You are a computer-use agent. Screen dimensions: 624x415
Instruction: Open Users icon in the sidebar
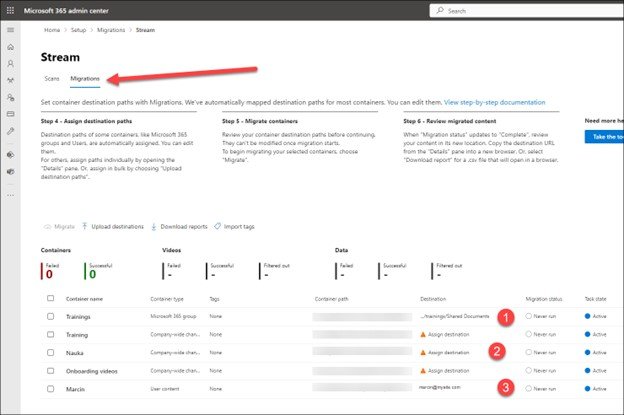click(x=10, y=64)
